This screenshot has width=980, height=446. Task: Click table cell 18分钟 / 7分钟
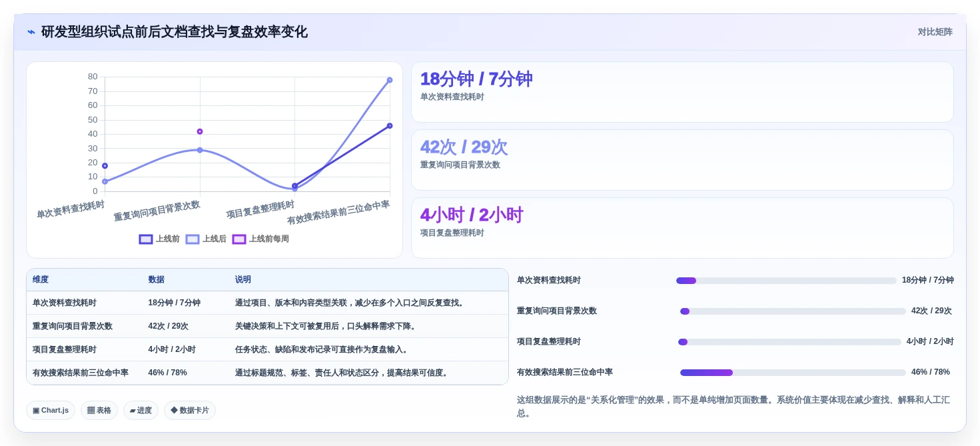[175, 303]
